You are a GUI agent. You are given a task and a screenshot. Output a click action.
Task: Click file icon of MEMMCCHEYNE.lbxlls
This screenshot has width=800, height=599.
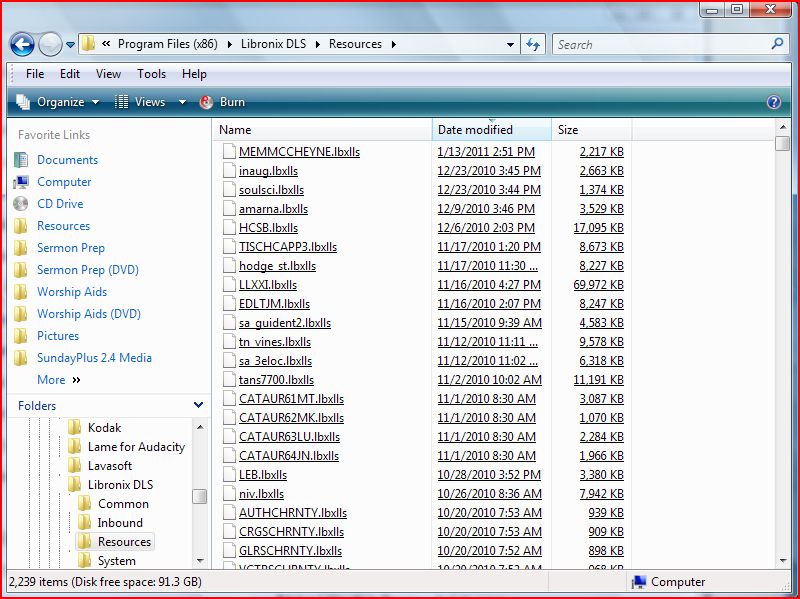click(x=229, y=152)
